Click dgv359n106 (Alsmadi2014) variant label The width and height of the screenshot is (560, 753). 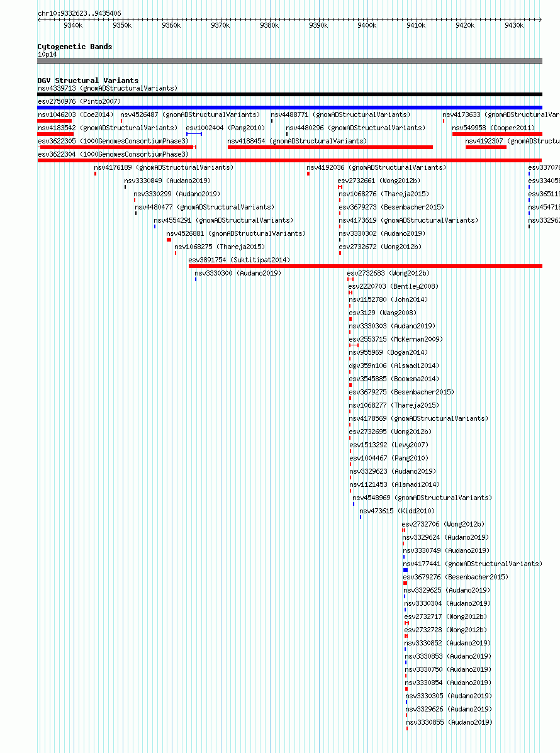coord(394,365)
